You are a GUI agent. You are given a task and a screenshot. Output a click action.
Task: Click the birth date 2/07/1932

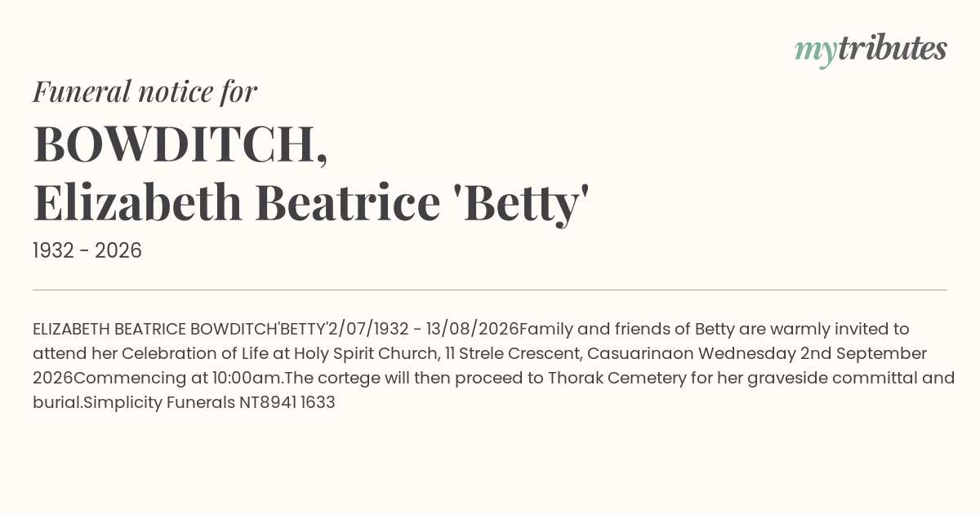368,330
